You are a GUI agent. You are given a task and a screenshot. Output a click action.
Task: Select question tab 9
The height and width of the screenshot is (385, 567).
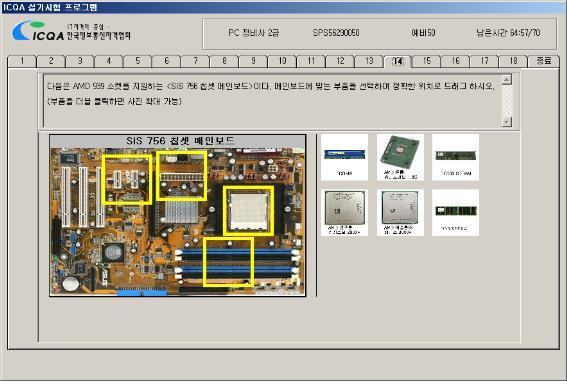253,61
